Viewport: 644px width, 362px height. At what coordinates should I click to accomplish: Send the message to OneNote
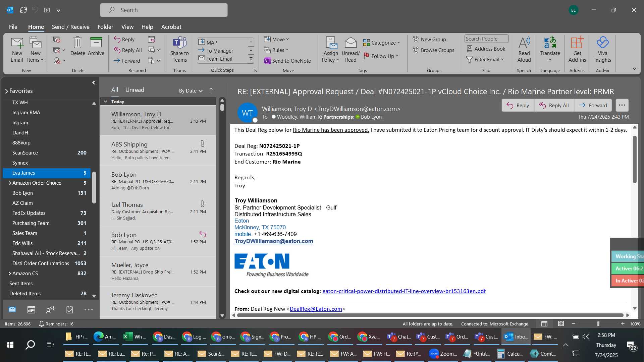coord(287,61)
